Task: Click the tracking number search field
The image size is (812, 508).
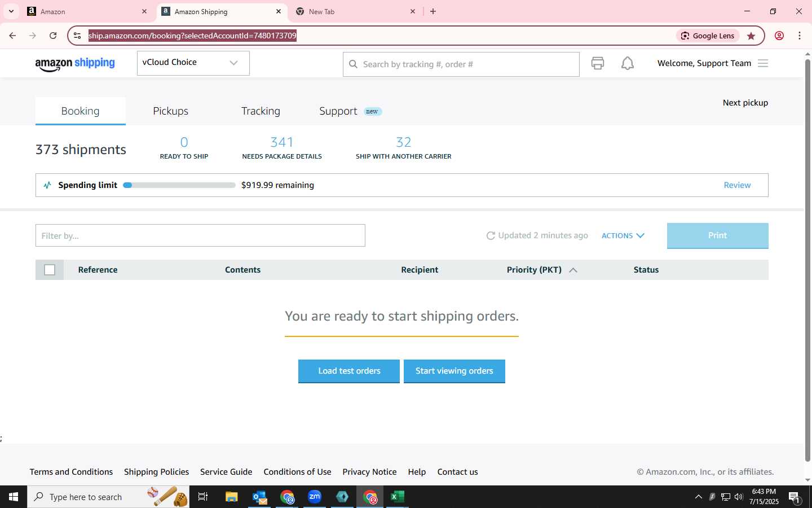Action: pos(461,64)
